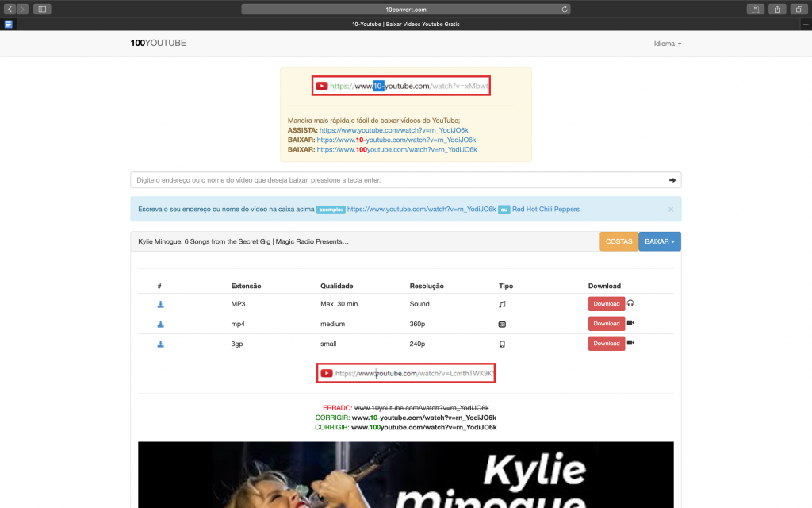Open the BAIXAR 100youtube.com link

[x=396, y=150]
